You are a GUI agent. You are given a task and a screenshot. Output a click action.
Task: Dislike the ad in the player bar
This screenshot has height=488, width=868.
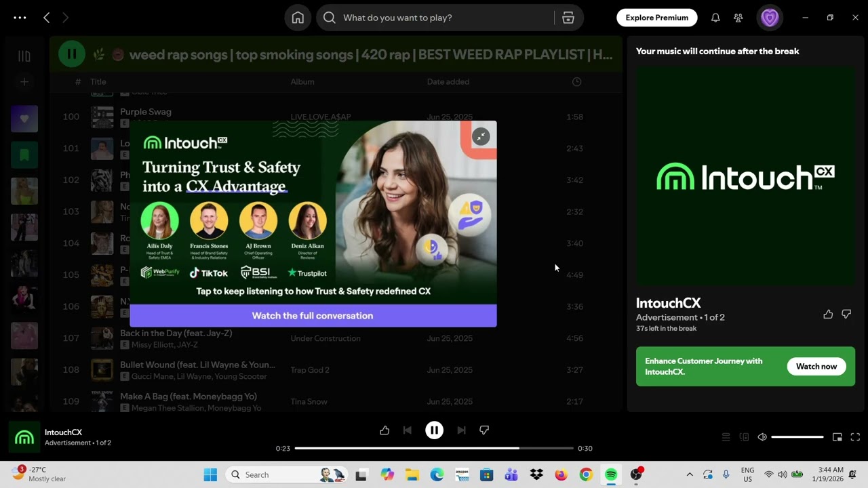pos(484,430)
